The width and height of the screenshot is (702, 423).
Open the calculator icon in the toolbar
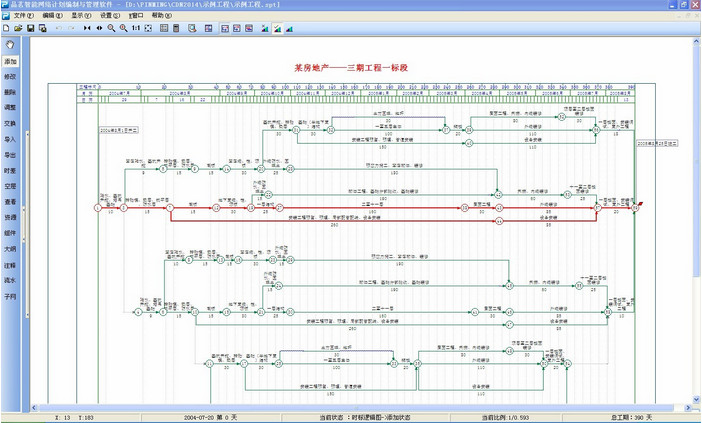click(x=176, y=28)
